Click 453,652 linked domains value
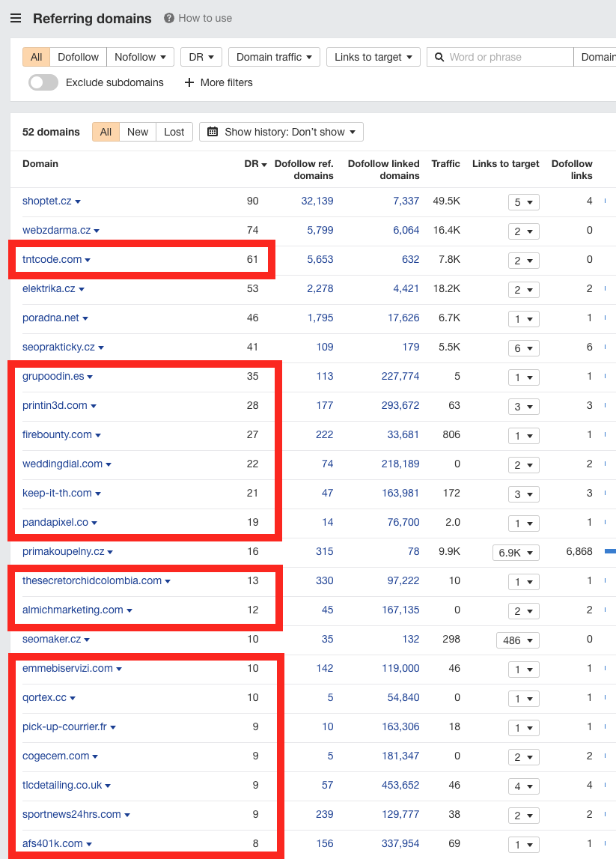616x859 pixels. [x=400, y=786]
